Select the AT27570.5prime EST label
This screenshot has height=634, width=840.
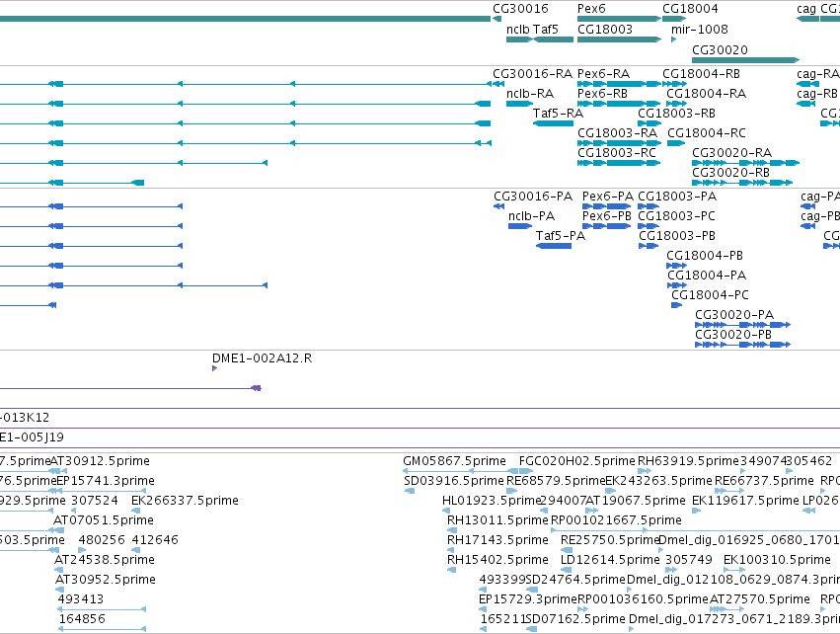pos(760,598)
